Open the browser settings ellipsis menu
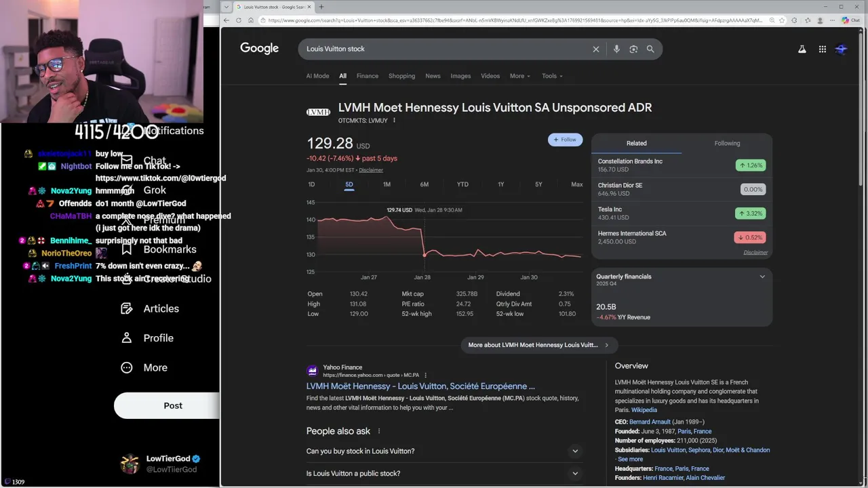Image resolution: width=868 pixels, height=488 pixels. 831,20
